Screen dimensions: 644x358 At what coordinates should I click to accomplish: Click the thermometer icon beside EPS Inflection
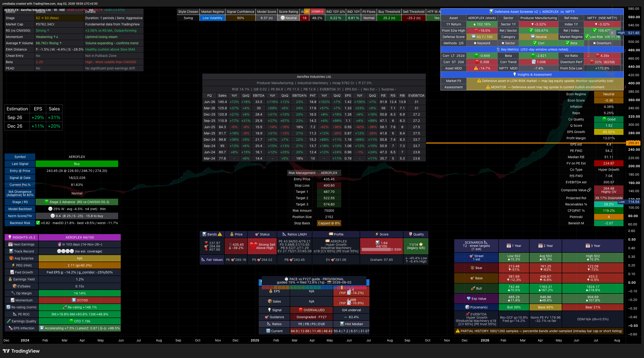tap(10, 328)
